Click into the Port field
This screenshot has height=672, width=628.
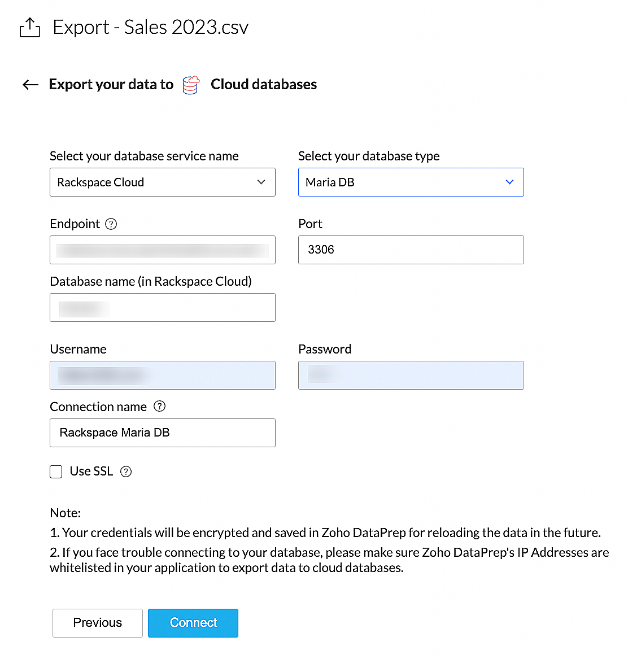coord(411,250)
